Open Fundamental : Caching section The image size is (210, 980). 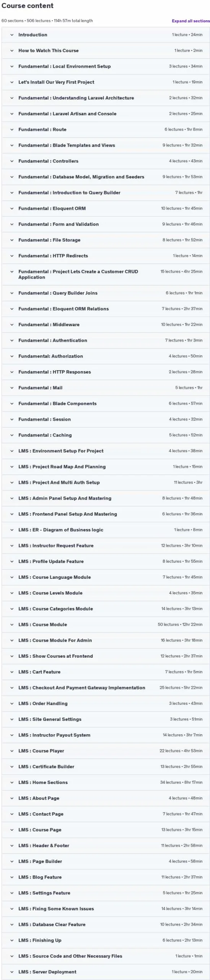point(106,435)
